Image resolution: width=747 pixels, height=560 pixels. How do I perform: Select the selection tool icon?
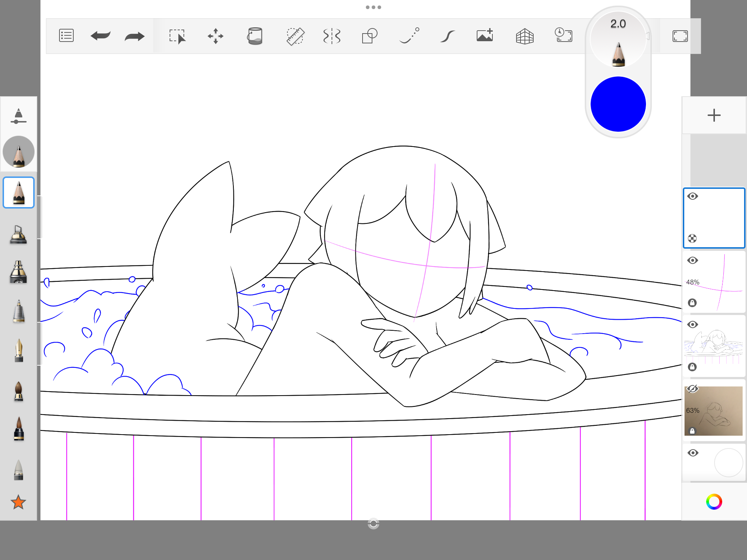click(x=177, y=36)
